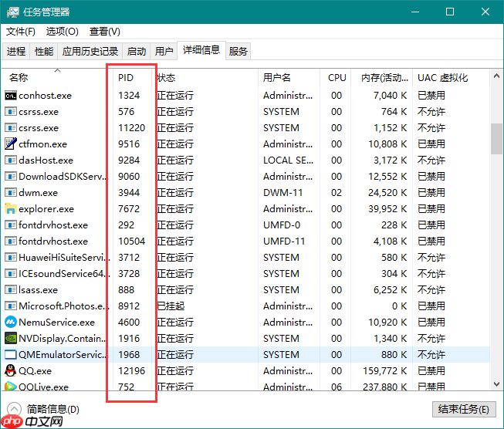Select the lsass.exe process name
The image size is (504, 429).
(x=39, y=290)
